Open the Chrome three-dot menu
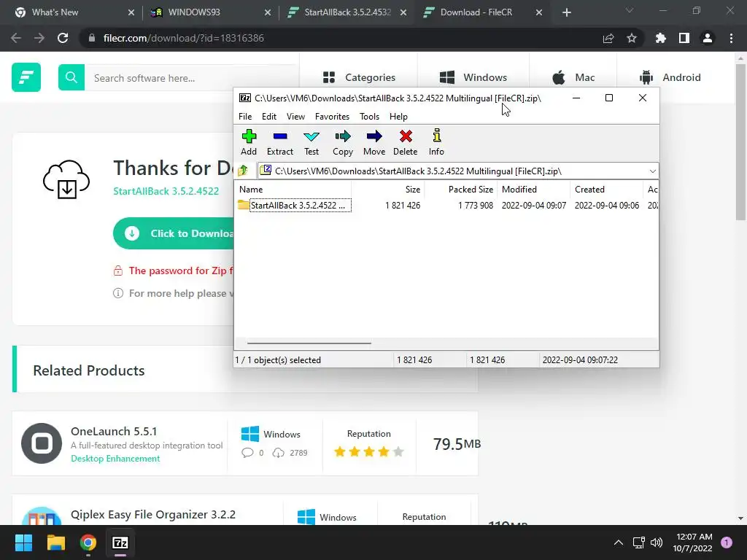This screenshot has width=747, height=560. coord(731,38)
